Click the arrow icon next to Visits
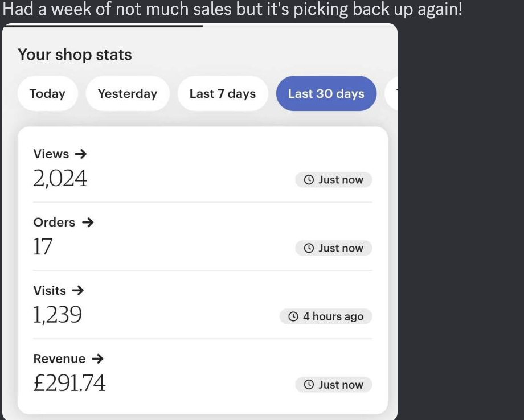This screenshot has height=420, width=524. 78,290
